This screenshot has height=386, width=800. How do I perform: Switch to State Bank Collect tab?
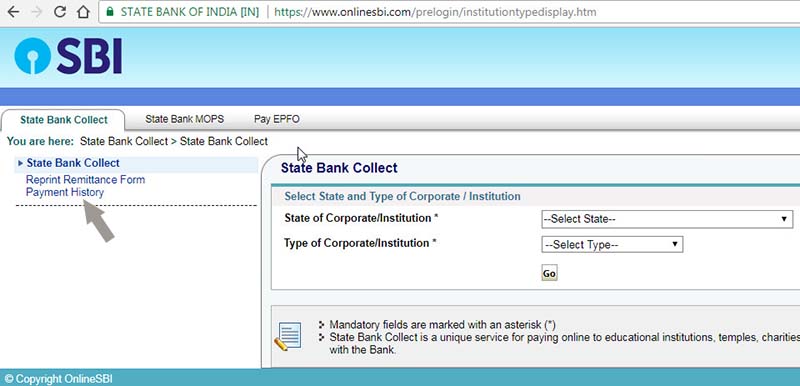tap(64, 120)
